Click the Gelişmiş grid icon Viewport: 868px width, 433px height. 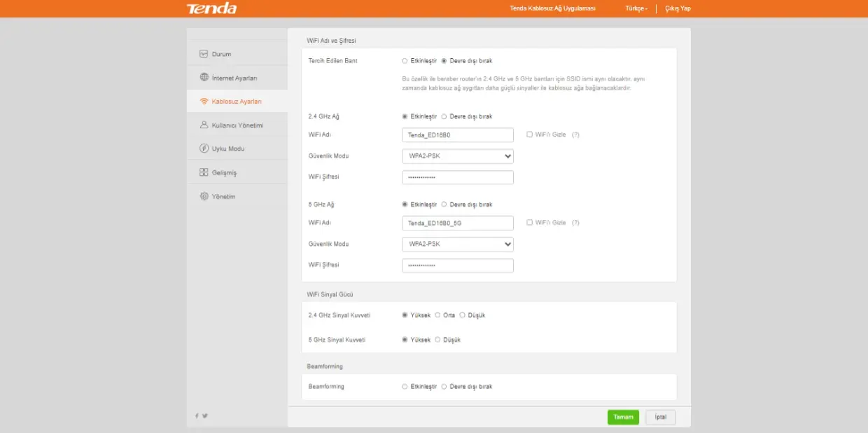pyautogui.click(x=204, y=172)
